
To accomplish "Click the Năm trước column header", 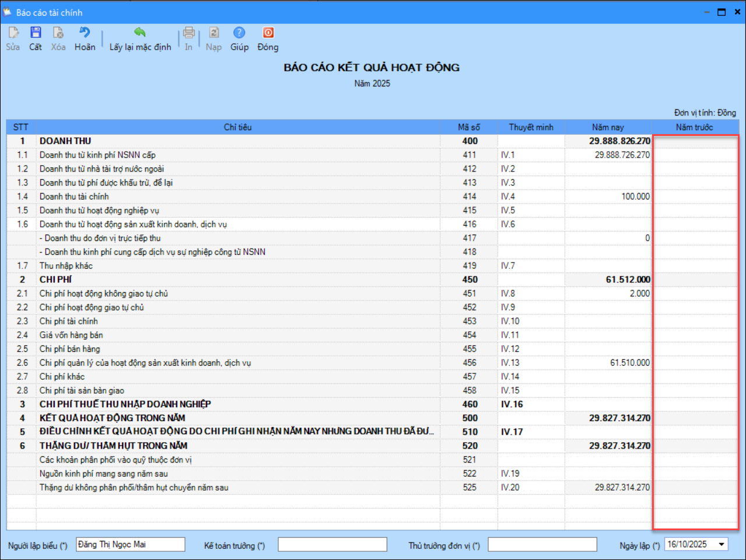I will coord(694,127).
